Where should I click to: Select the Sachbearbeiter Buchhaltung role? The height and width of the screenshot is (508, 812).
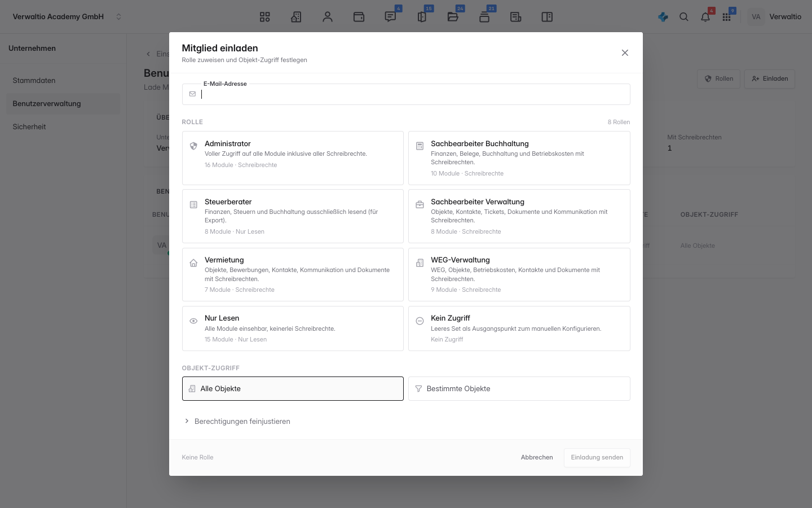[519, 158]
